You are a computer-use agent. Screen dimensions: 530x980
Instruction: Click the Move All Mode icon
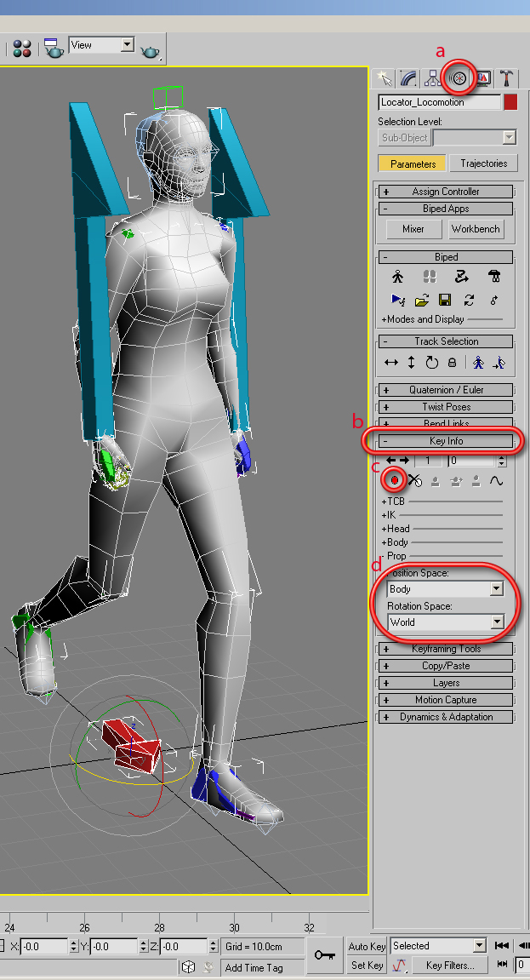493,300
